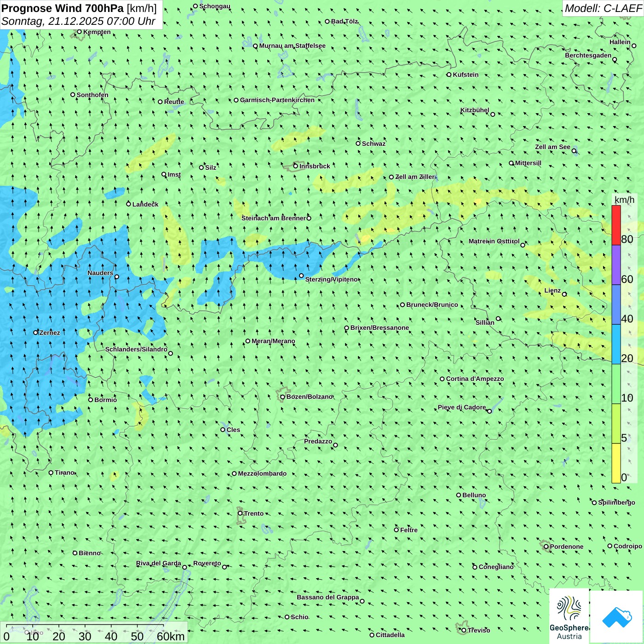Screen dimensions: 644x644
Task: Click the green 10-20 legend color
Action: pos(616,384)
